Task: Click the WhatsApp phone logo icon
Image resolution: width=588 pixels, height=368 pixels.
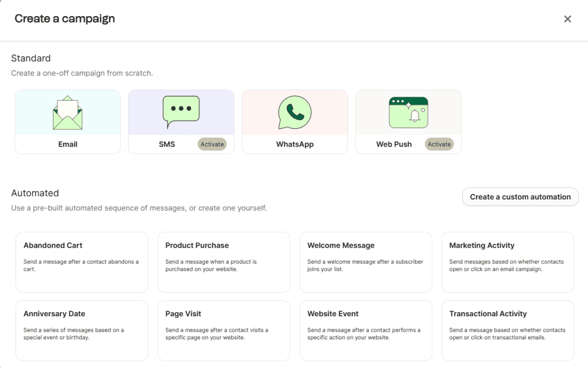Action: tap(295, 112)
